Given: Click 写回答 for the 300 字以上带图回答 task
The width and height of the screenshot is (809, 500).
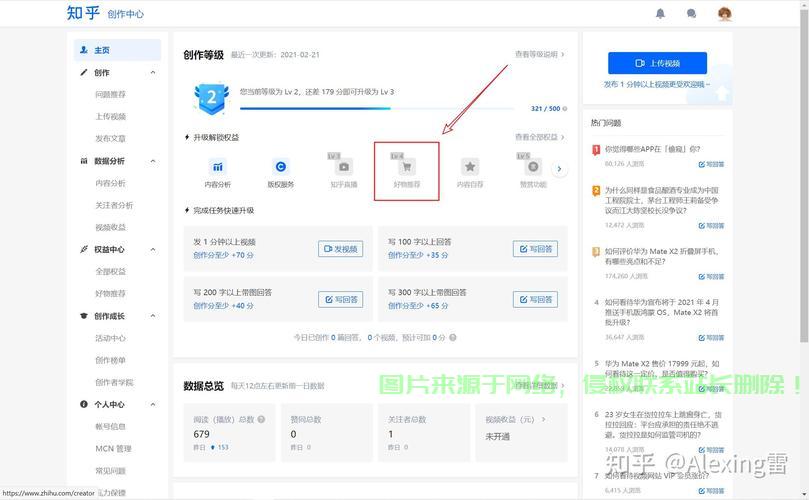Looking at the screenshot, I should tap(535, 299).
